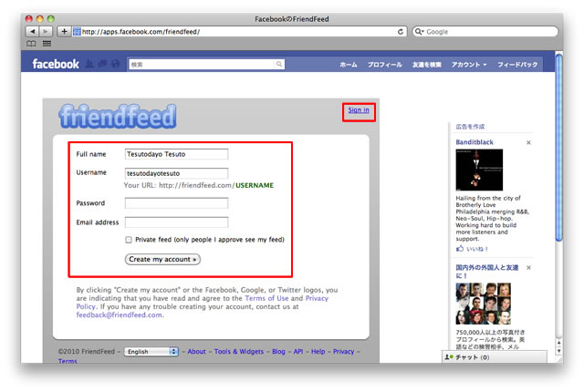The width and height of the screenshot is (584, 392).
Task: Click the Banditblack ad title
Action: [x=474, y=142]
